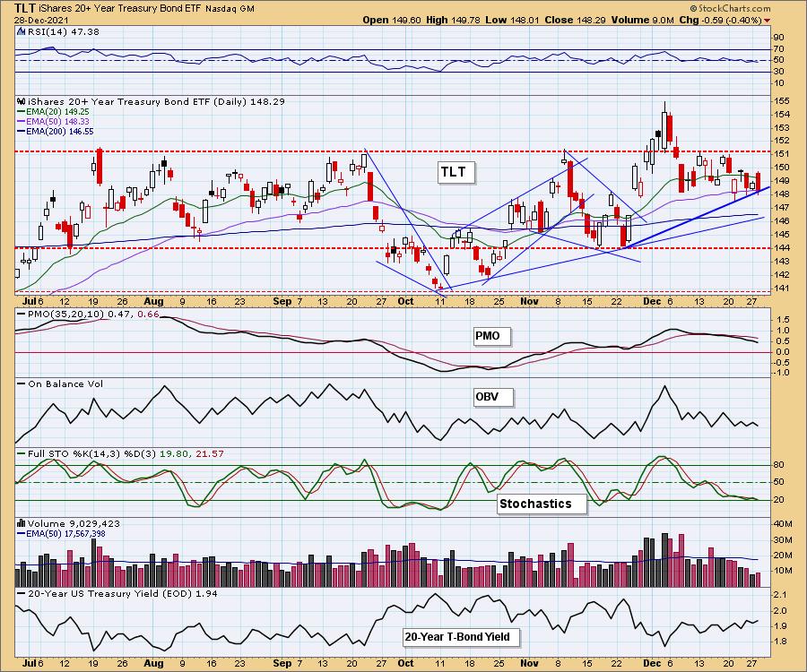Click the RSI indicator icon
Screen dimensions: 807x672
click(22, 31)
